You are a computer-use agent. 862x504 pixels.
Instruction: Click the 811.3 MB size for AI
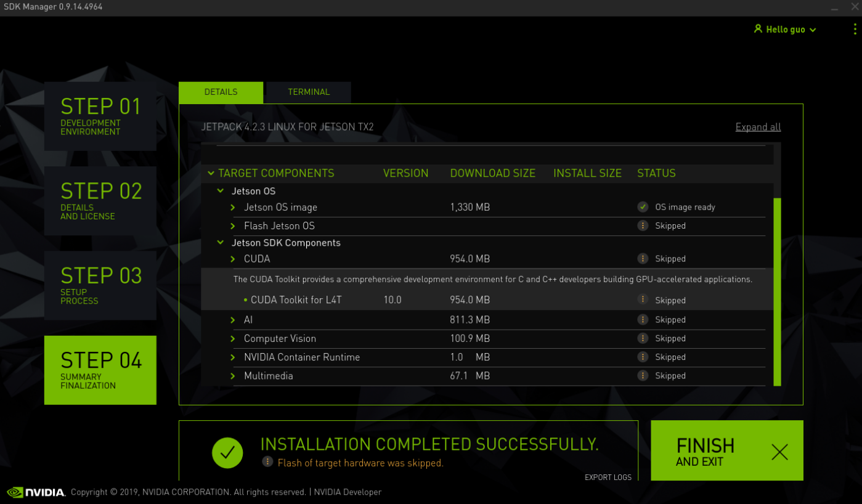coord(470,320)
